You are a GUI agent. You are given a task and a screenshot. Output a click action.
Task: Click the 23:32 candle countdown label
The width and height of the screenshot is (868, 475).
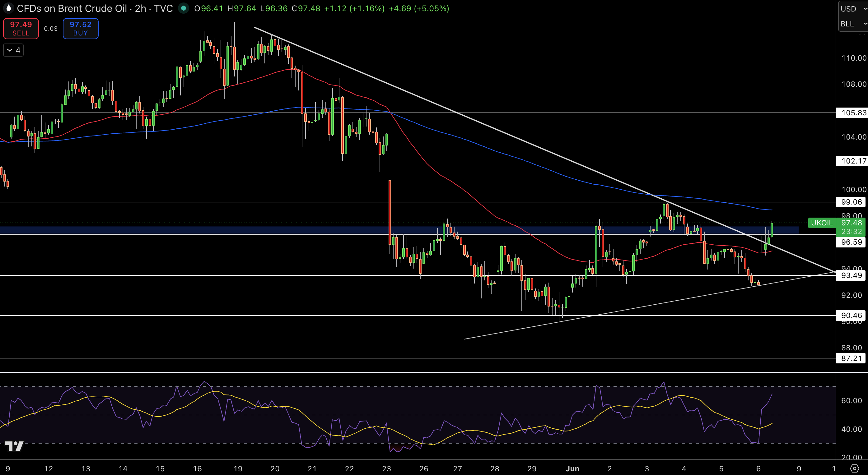852,232
